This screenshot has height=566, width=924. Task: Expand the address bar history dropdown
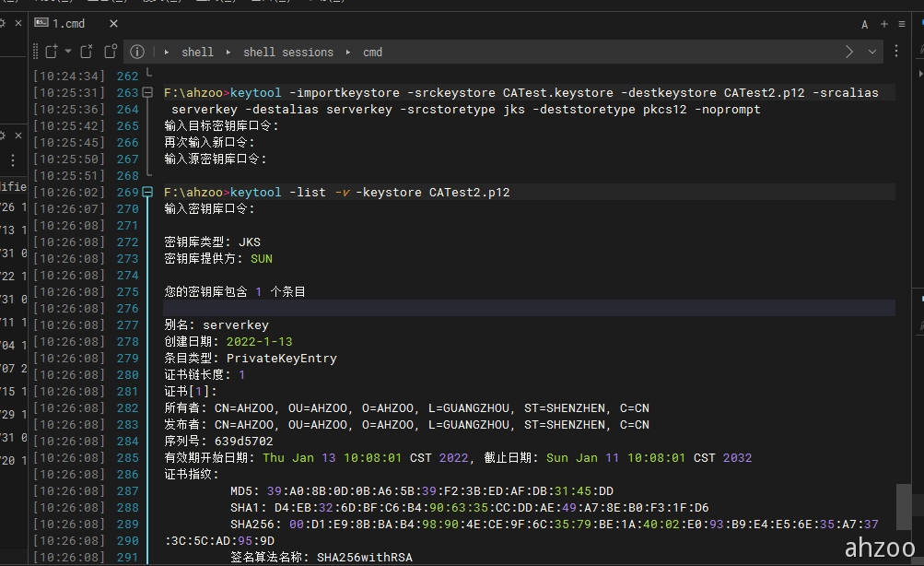872,53
